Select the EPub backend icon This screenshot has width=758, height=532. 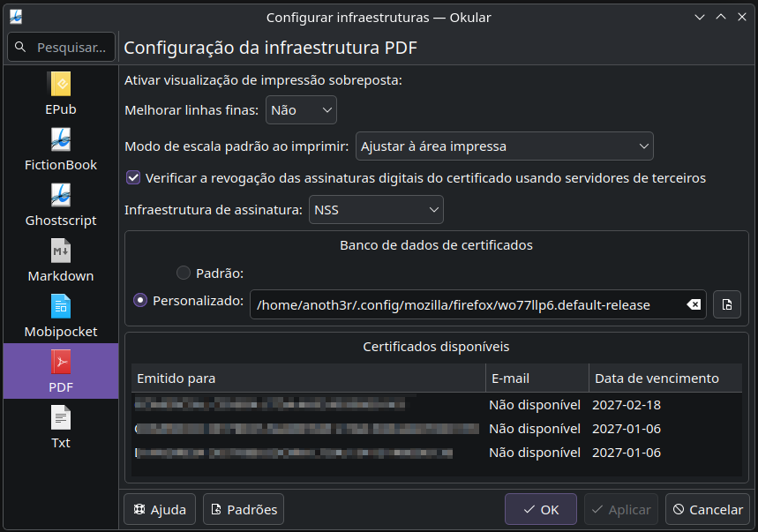60,84
